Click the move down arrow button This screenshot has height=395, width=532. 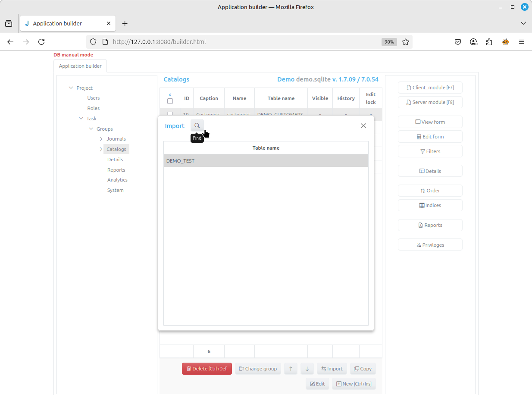tap(307, 369)
